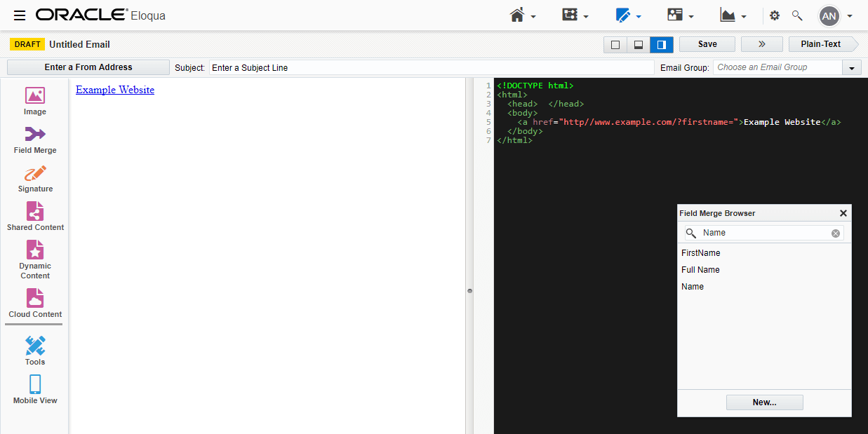Select the vertical split code view

[x=661, y=43]
